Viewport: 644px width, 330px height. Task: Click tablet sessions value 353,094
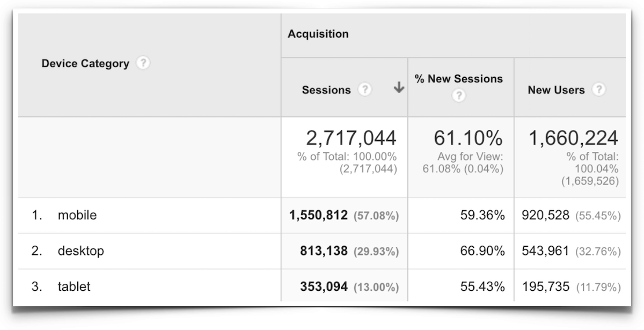click(324, 287)
